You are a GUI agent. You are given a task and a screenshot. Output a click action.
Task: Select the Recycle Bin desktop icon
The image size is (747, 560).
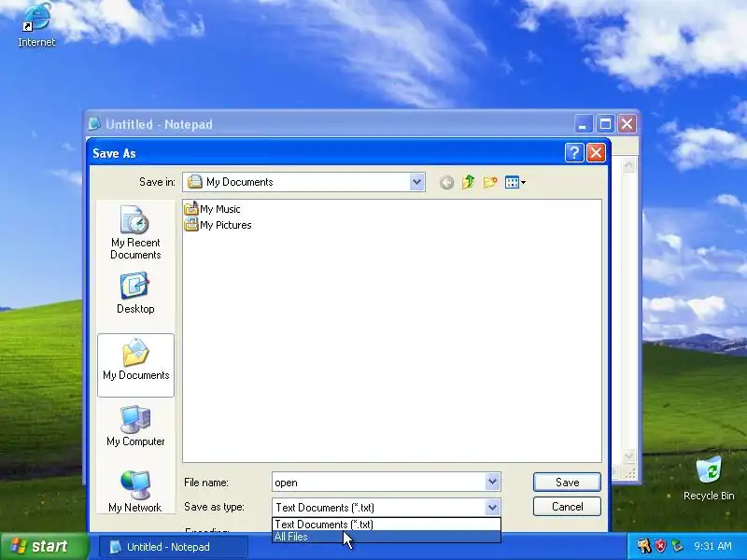(709, 479)
